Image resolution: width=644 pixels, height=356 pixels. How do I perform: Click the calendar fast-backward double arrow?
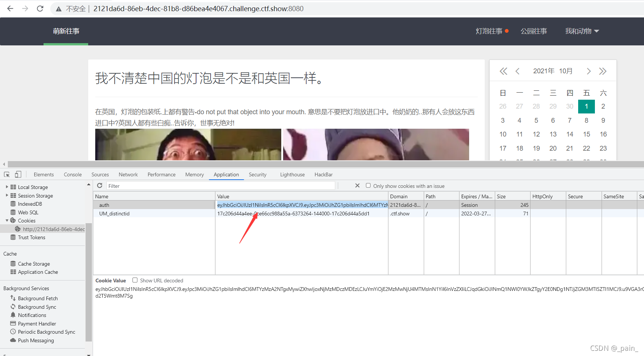pos(503,71)
